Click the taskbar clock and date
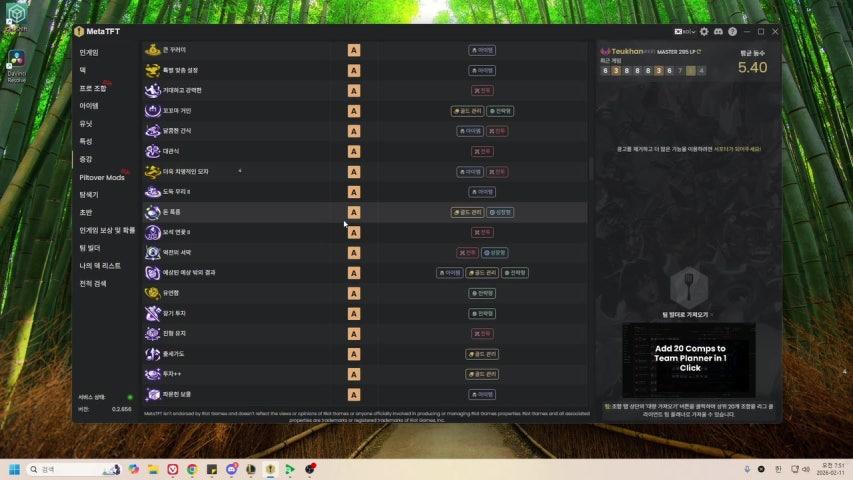 click(832, 469)
